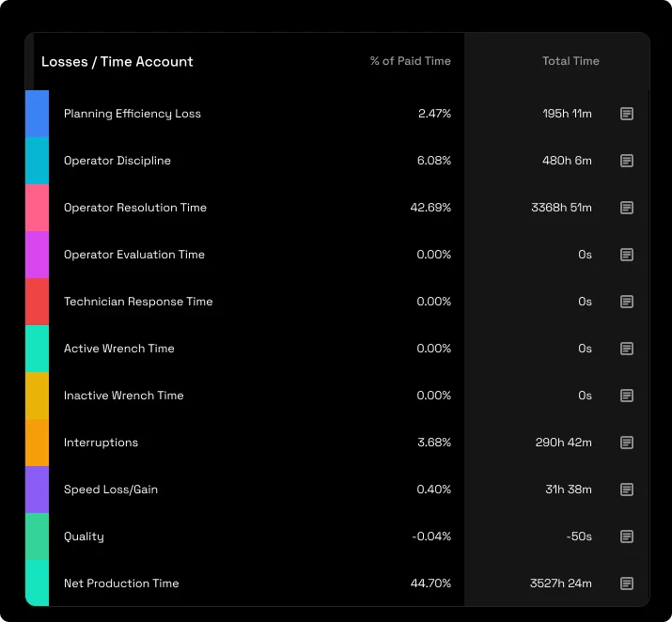Open details icon for Net Production Time
This screenshot has width=672, height=622.
click(627, 583)
